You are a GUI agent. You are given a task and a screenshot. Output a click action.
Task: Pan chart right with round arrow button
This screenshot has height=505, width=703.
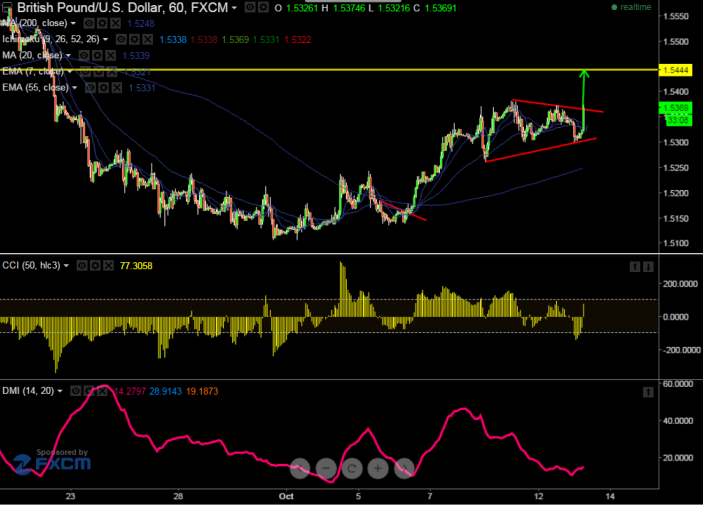[x=404, y=469]
